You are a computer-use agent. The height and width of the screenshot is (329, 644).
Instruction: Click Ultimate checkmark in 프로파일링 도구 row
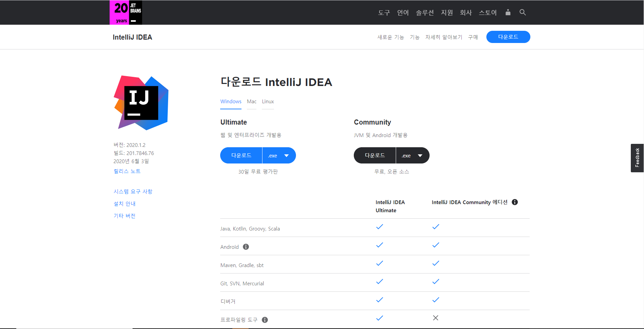(x=379, y=318)
